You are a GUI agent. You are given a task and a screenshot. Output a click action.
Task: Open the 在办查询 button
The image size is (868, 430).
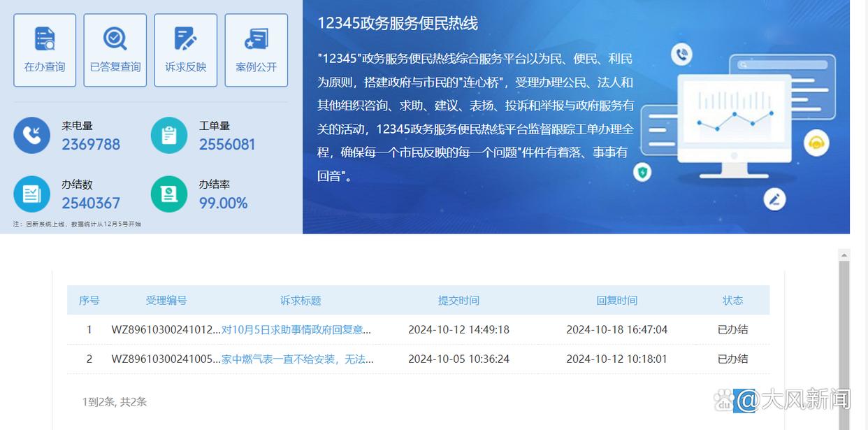click(x=45, y=50)
